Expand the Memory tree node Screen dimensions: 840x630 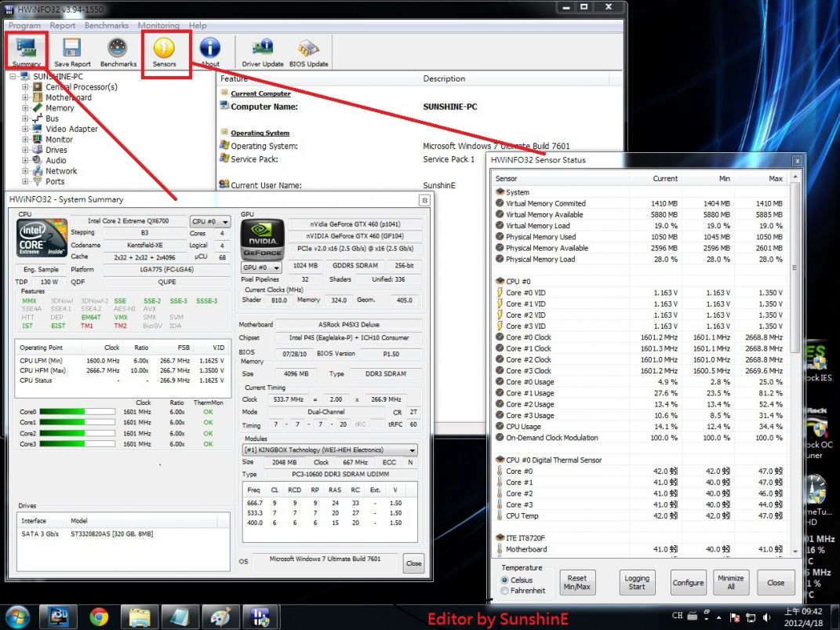tap(24, 107)
